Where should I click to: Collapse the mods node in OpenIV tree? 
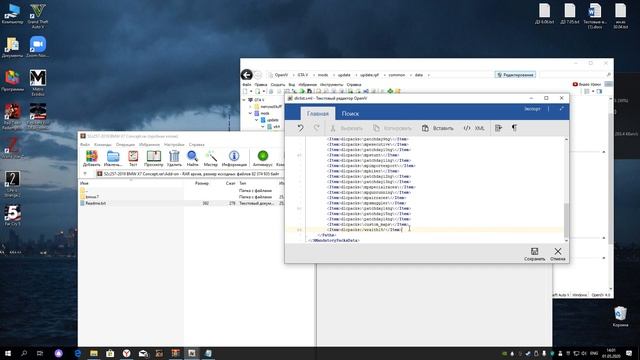[x=251, y=113]
